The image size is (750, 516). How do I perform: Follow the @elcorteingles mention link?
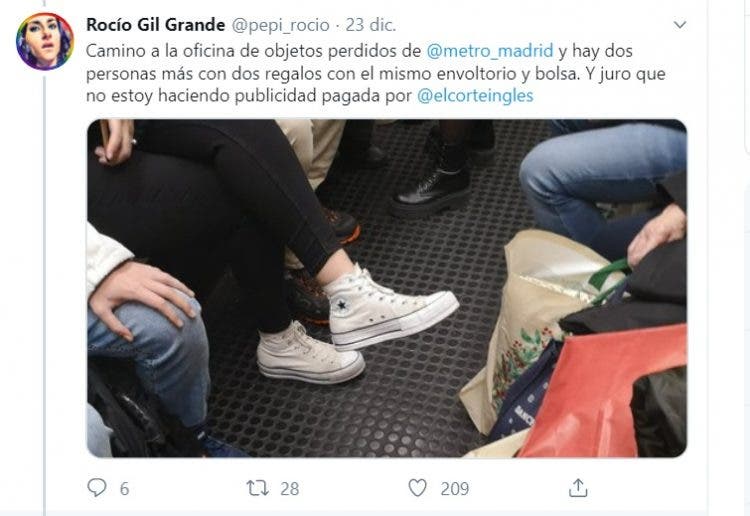(475, 96)
